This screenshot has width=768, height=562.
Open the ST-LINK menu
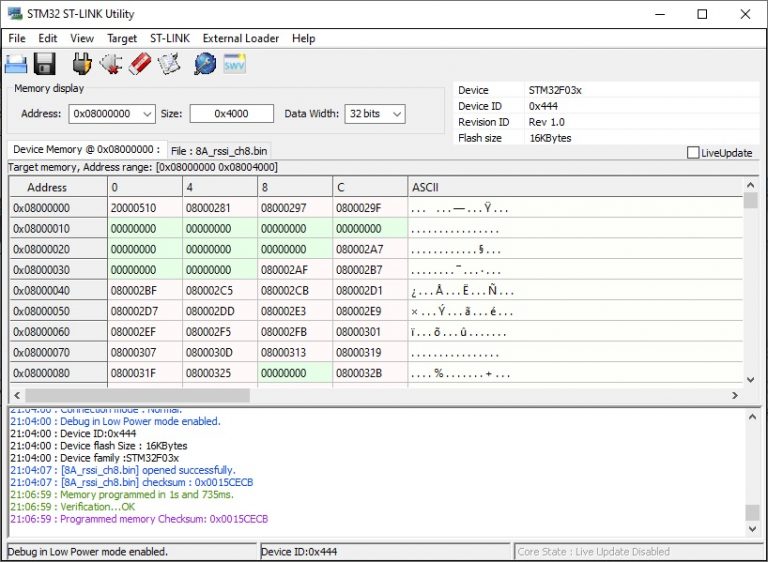click(x=169, y=38)
